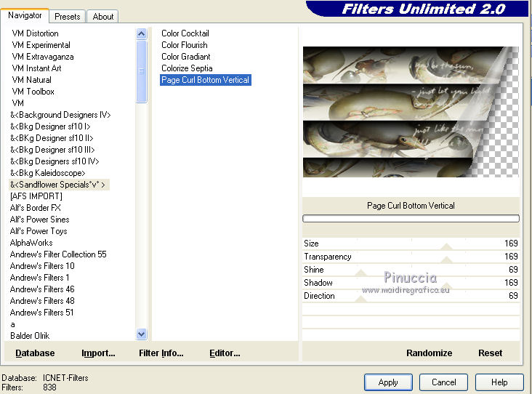
Task: Open Help for Filters Unlimited
Action: 499,382
